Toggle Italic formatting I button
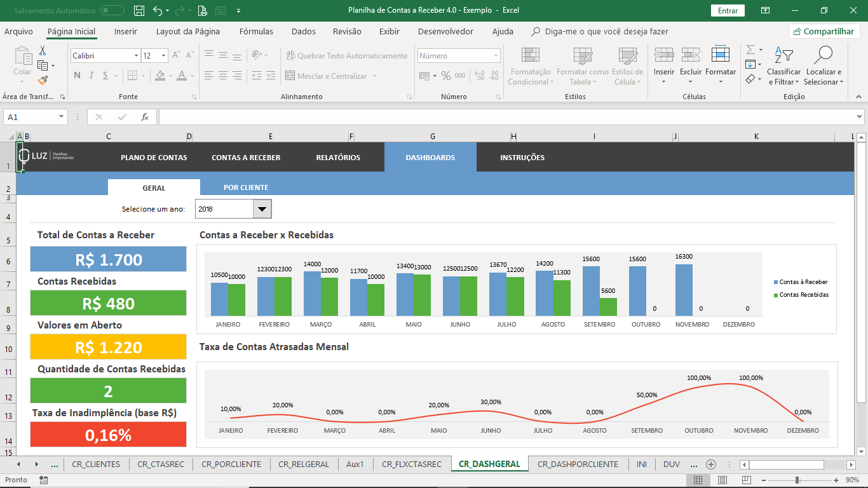 click(92, 76)
